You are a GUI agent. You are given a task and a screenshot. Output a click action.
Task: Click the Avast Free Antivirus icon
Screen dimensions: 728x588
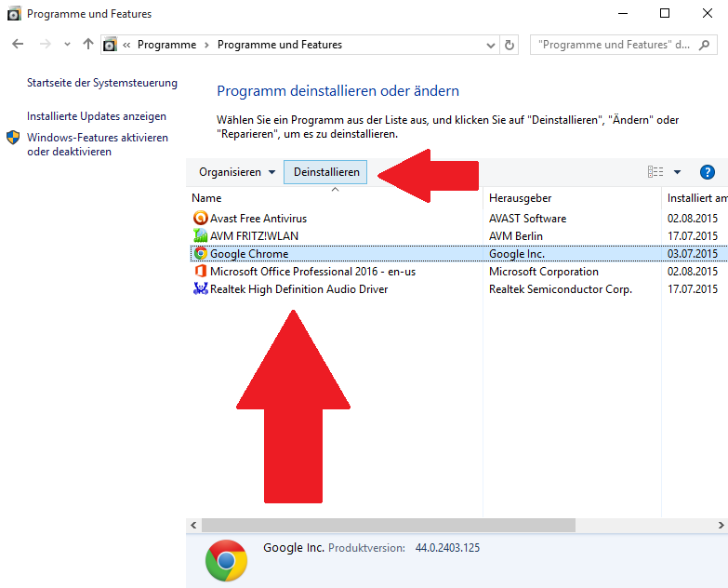(200, 219)
